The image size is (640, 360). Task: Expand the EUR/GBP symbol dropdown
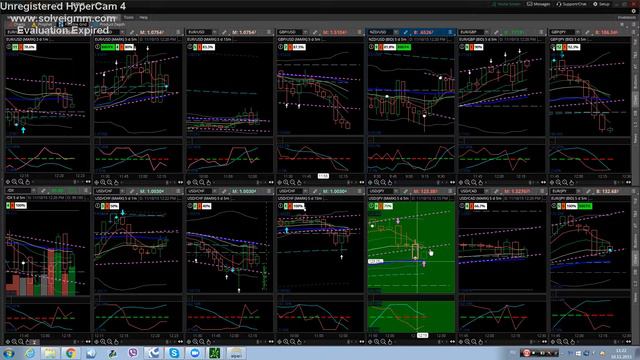pos(487,32)
